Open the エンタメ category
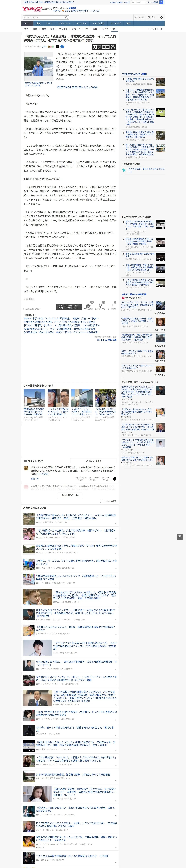The image size is (186, 868). (x=63, y=29)
